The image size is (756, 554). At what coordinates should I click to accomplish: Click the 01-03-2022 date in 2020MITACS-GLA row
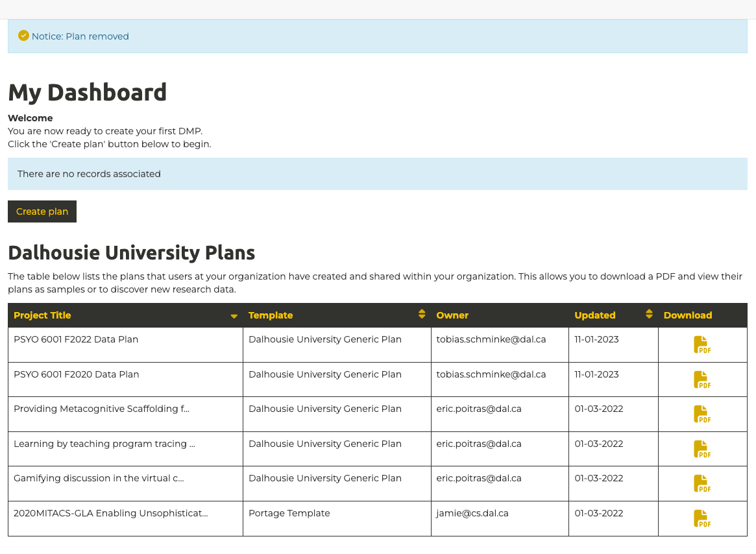pos(599,514)
